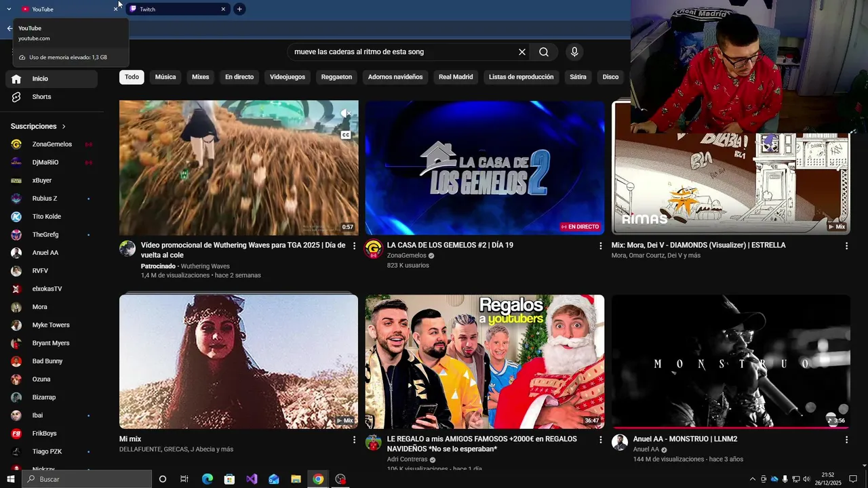Expand Suscripciones section

[x=39, y=127]
